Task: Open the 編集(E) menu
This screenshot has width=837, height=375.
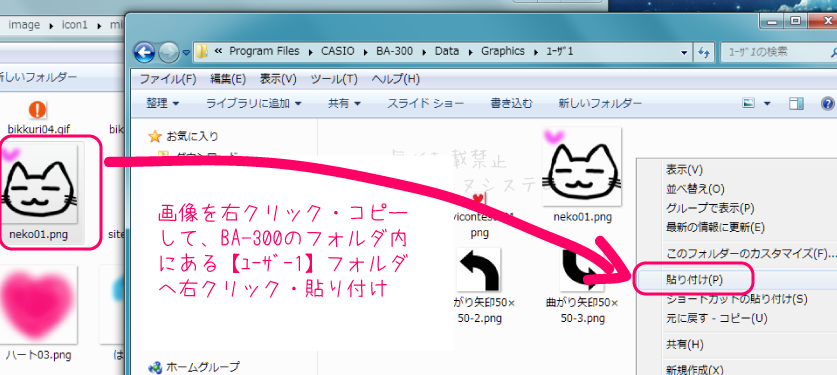Action: [227, 79]
